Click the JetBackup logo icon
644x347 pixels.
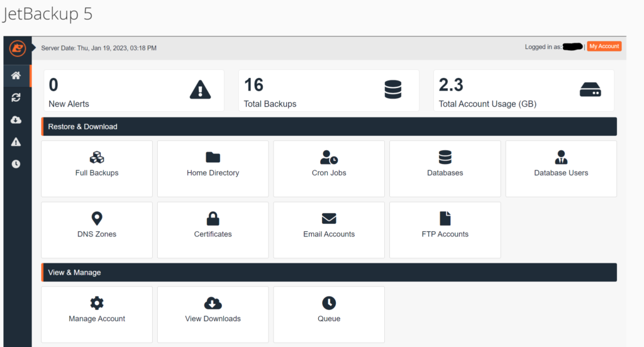tap(17, 48)
